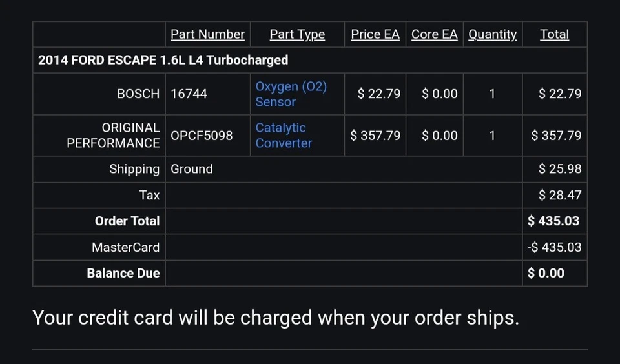Select the Price EA column header
The height and width of the screenshot is (364, 620).
coord(375,34)
